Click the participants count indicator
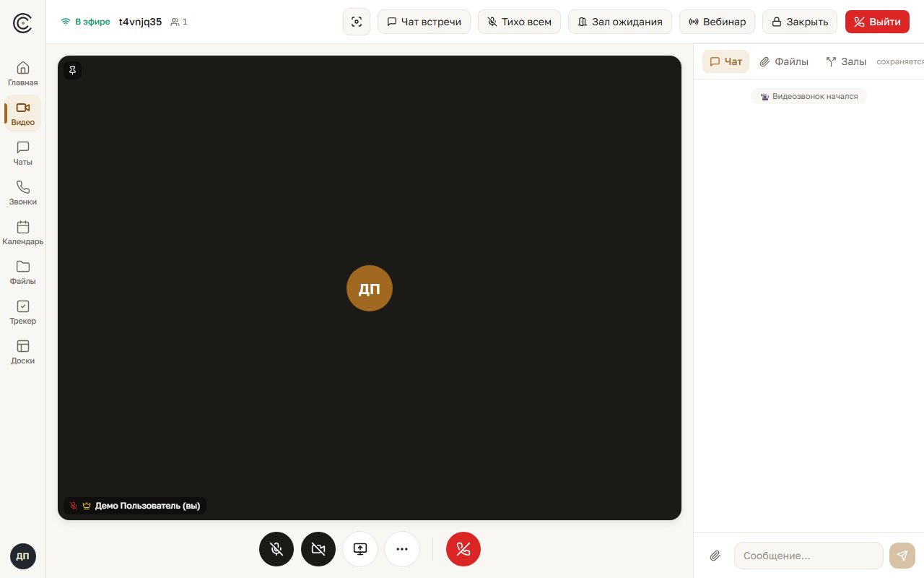Viewport: 924px width, 578px height. tap(179, 22)
